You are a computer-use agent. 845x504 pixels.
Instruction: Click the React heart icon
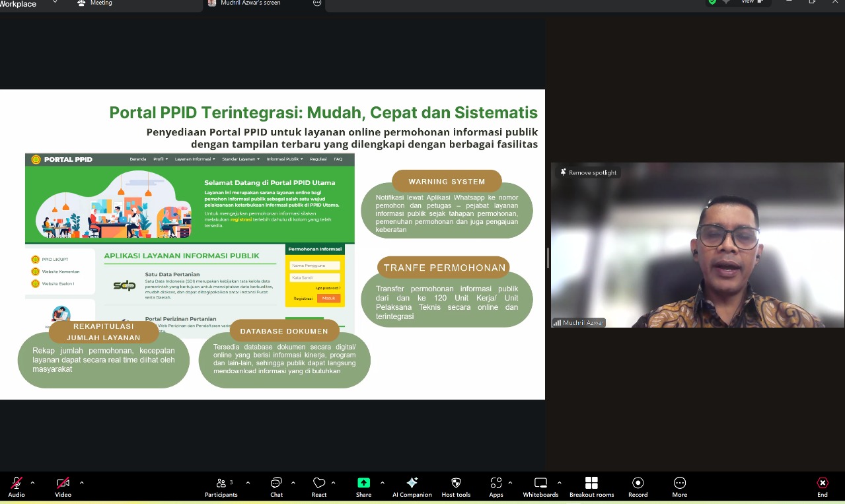pyautogui.click(x=319, y=484)
